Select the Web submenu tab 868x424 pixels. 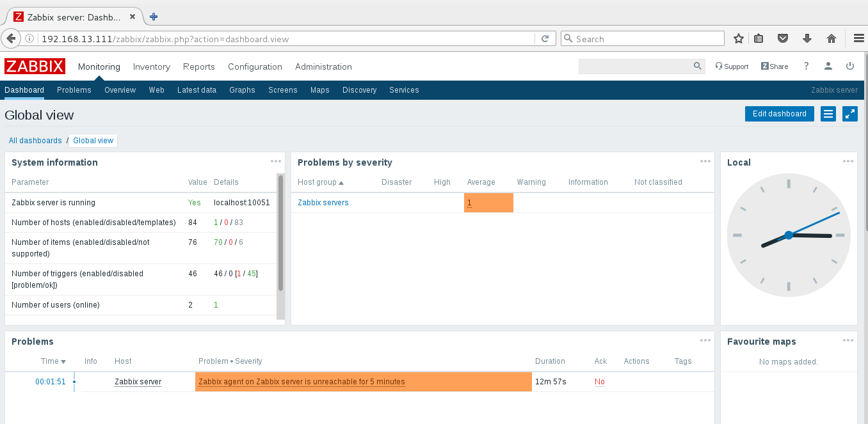pos(157,90)
